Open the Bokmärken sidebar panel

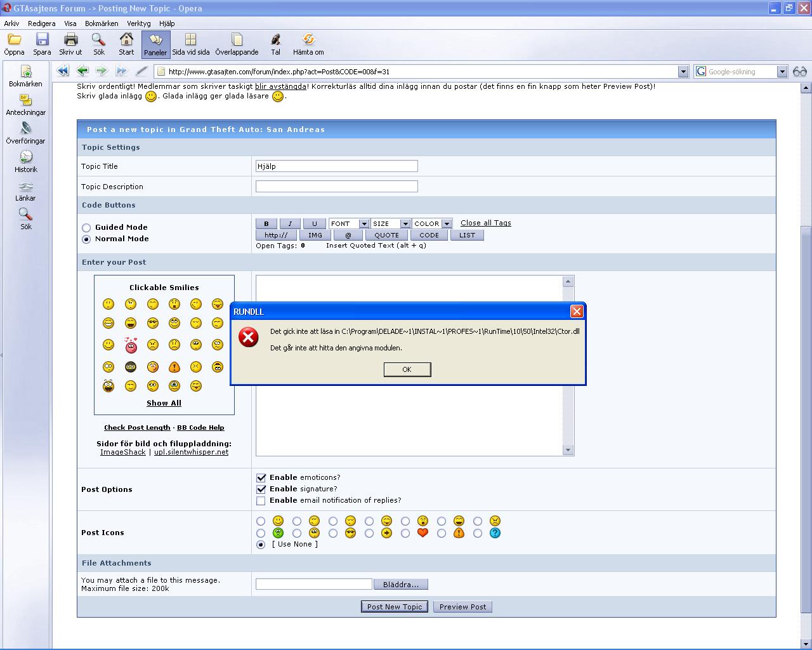pyautogui.click(x=25, y=76)
